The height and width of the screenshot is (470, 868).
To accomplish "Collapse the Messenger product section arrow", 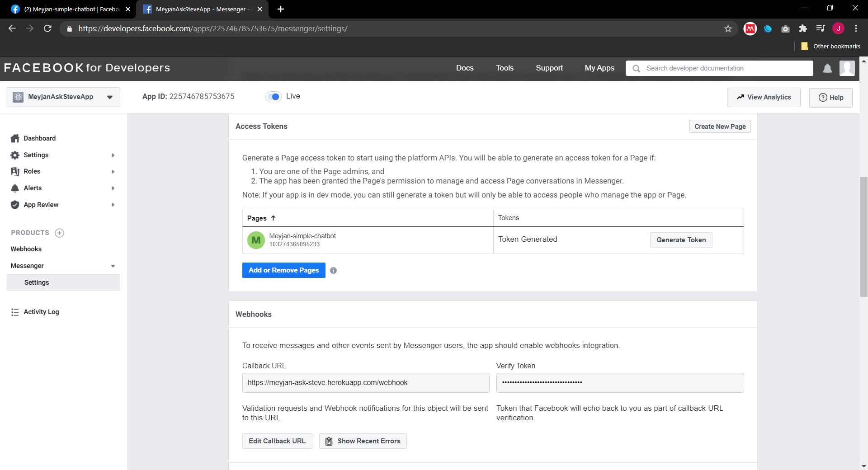I will coord(113,266).
